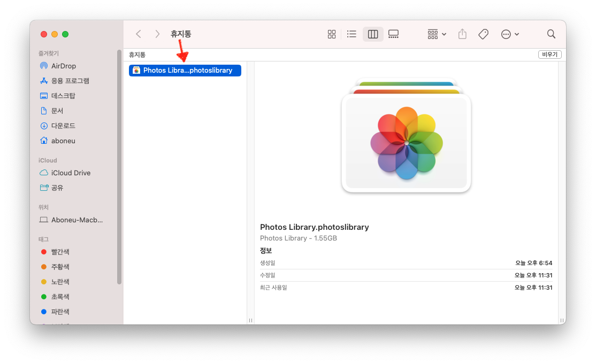Viewport: 596px width, 364px height.
Task: Select Aboneu-Macb... location
Action: 77,220
